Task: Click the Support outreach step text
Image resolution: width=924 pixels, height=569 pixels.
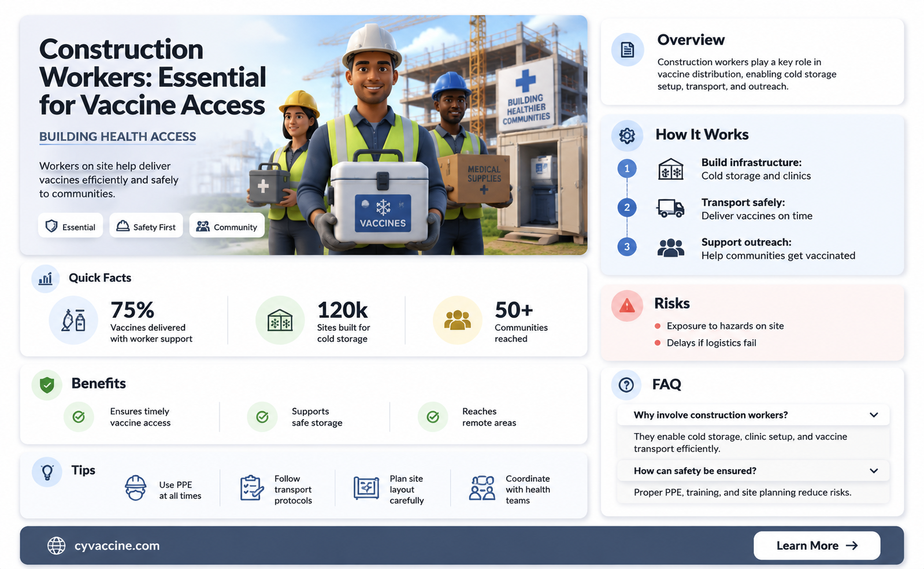Action: [778, 249]
